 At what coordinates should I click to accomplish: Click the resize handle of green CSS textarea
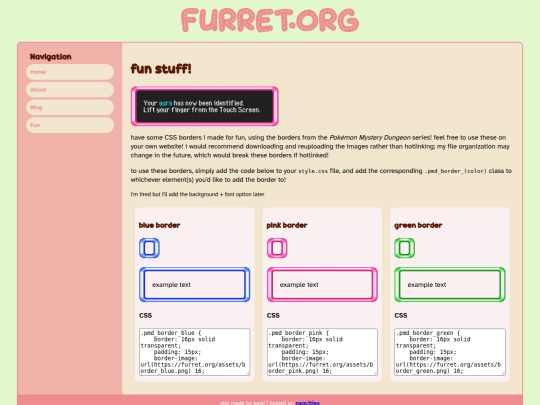tap(503, 373)
